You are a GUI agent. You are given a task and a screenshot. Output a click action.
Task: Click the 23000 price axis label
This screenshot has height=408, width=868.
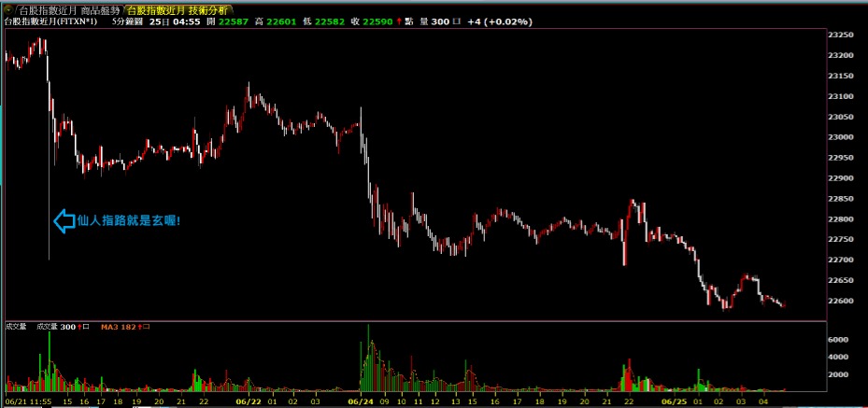point(840,137)
